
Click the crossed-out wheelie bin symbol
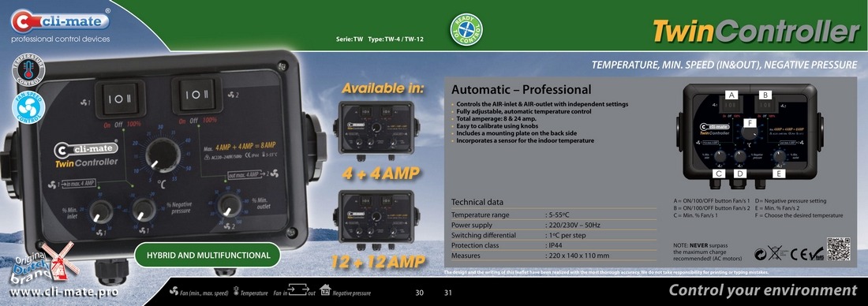pos(775,254)
